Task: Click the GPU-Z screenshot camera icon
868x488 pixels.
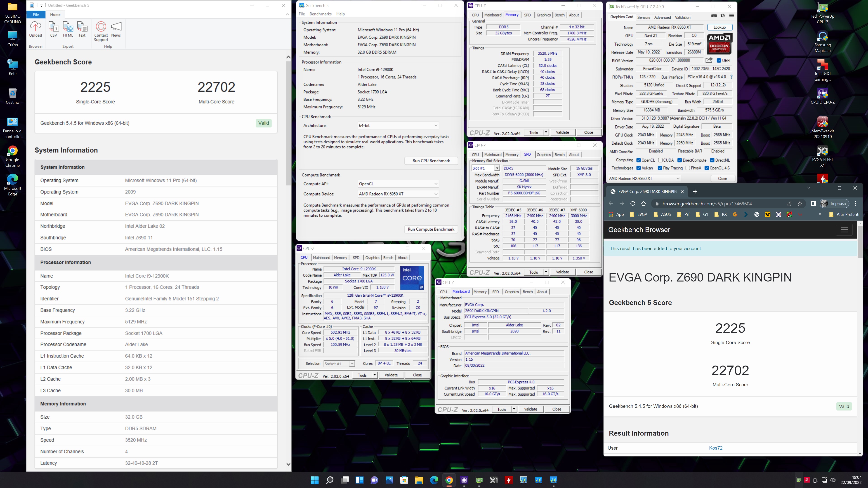Action: (x=714, y=16)
